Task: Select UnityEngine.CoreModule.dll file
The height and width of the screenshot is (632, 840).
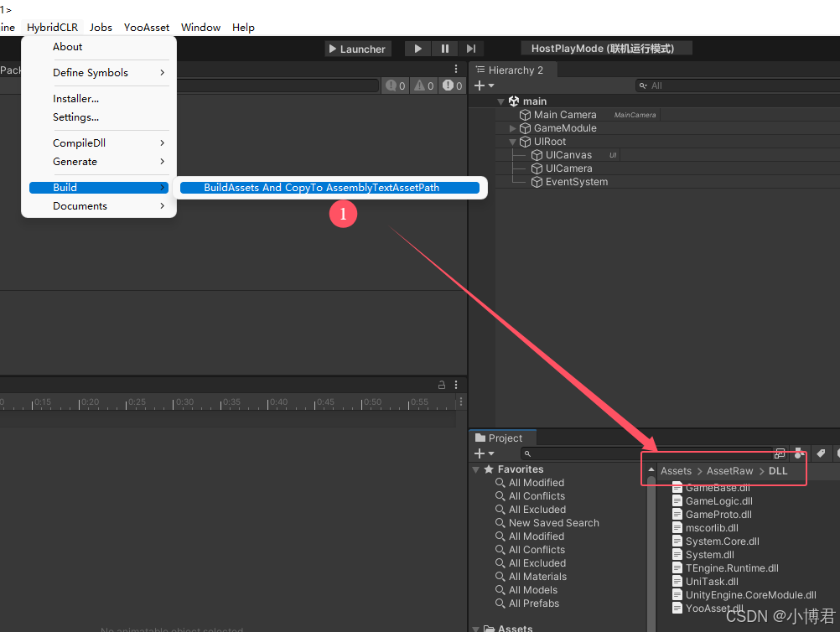Action: click(x=744, y=594)
